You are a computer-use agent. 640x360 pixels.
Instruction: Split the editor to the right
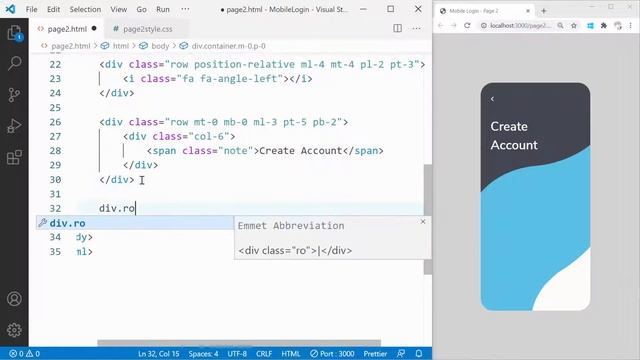397,28
